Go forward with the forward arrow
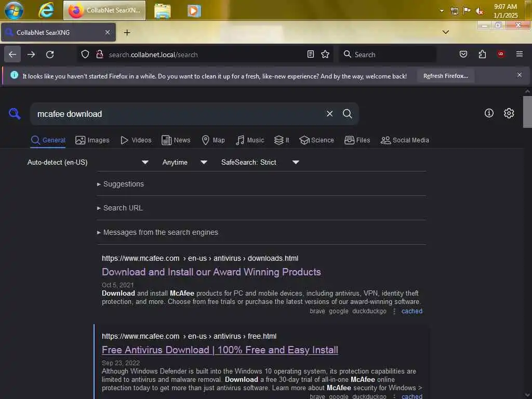 (31, 54)
